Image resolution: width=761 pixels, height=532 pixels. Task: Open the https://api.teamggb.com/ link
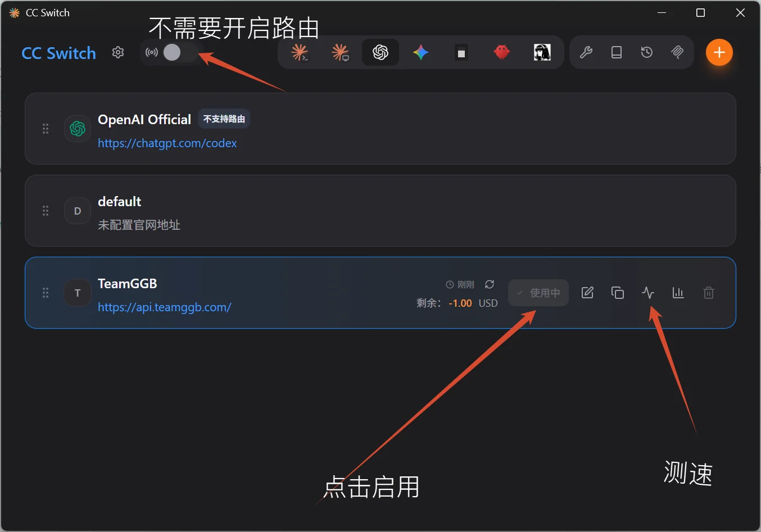coord(165,307)
